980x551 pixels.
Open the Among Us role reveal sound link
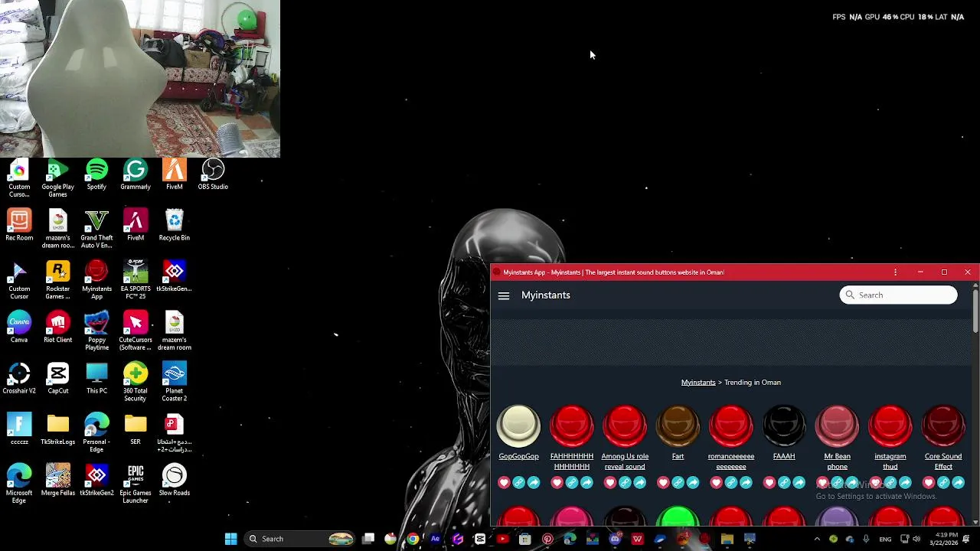625,461
